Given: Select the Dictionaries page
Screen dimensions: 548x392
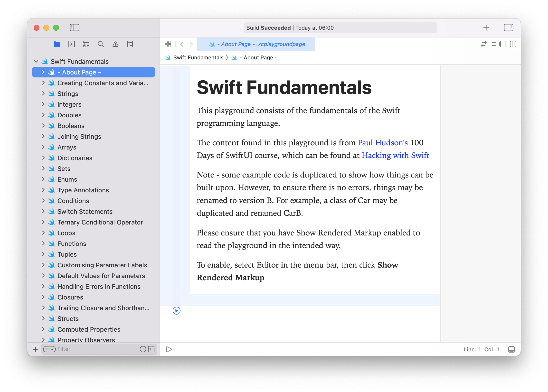Looking at the screenshot, I should point(94,158).
